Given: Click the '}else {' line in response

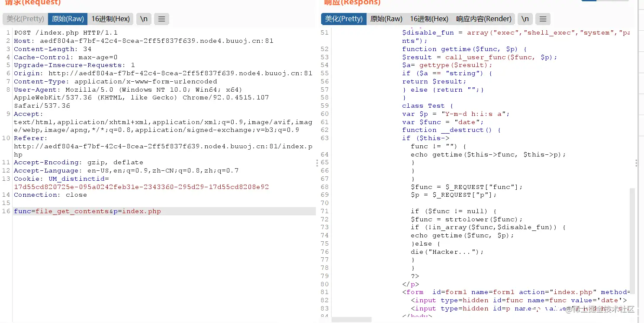Looking at the screenshot, I should coord(425,243).
